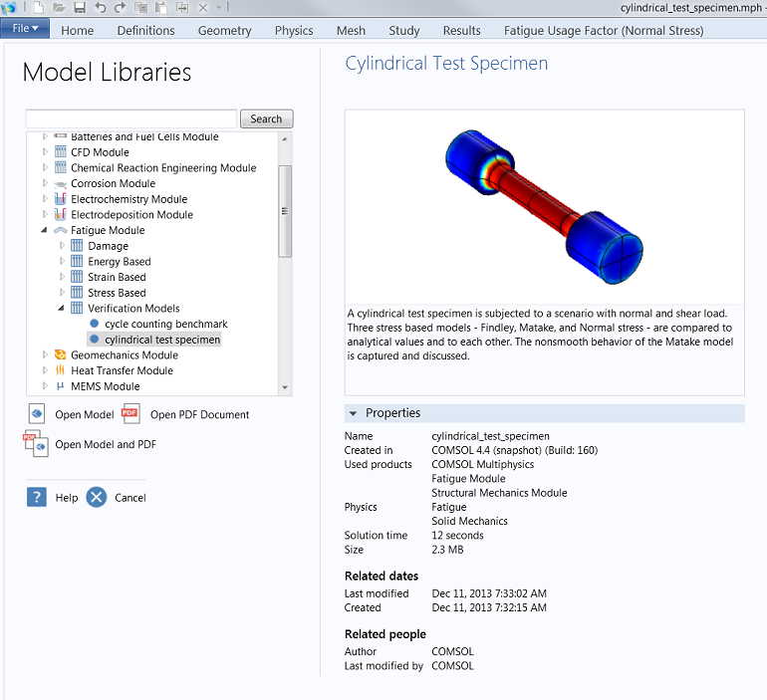Image resolution: width=767 pixels, height=700 pixels.
Task: Click the Open PDF Document button
Action: (186, 414)
